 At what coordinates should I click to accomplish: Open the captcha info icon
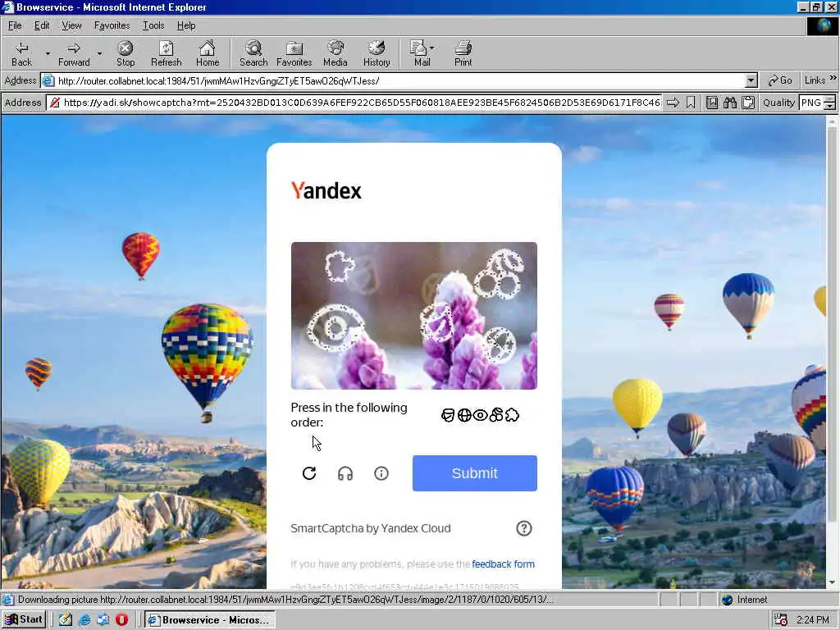click(x=381, y=473)
